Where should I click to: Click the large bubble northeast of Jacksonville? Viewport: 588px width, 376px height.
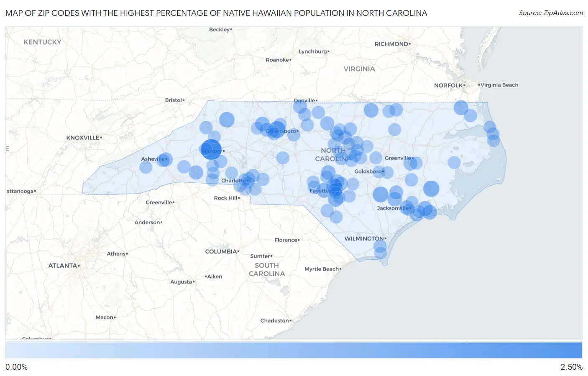[x=431, y=189]
